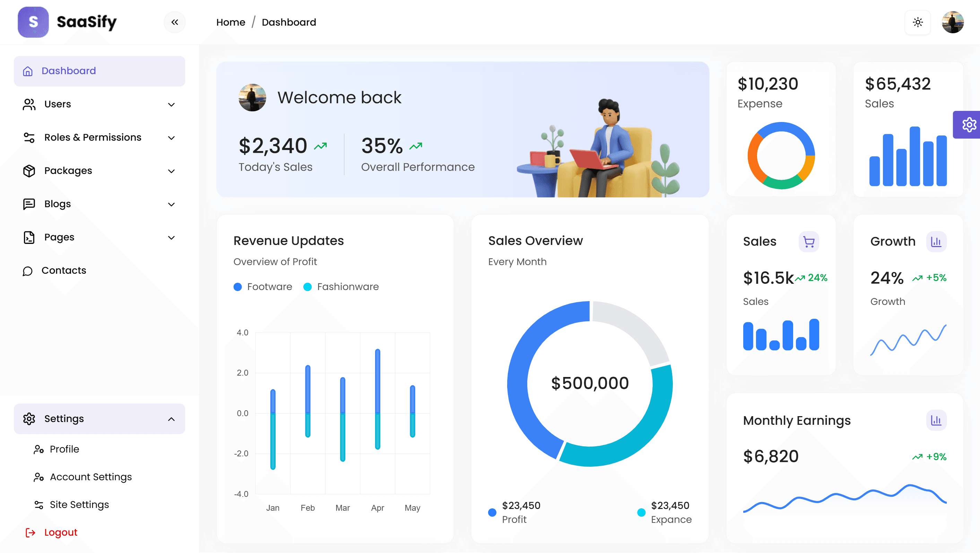The width and height of the screenshot is (980, 553).
Task: Click the Home breadcrumb link
Action: pyautogui.click(x=230, y=22)
